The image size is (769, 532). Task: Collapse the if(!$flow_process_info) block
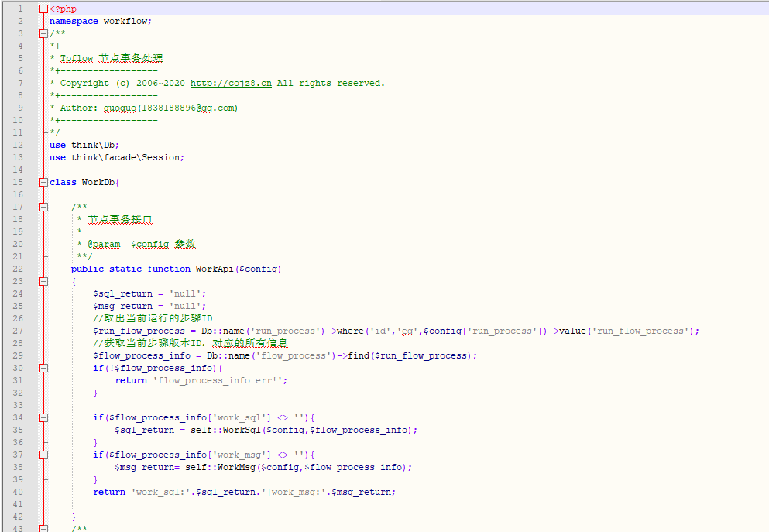coord(43,369)
